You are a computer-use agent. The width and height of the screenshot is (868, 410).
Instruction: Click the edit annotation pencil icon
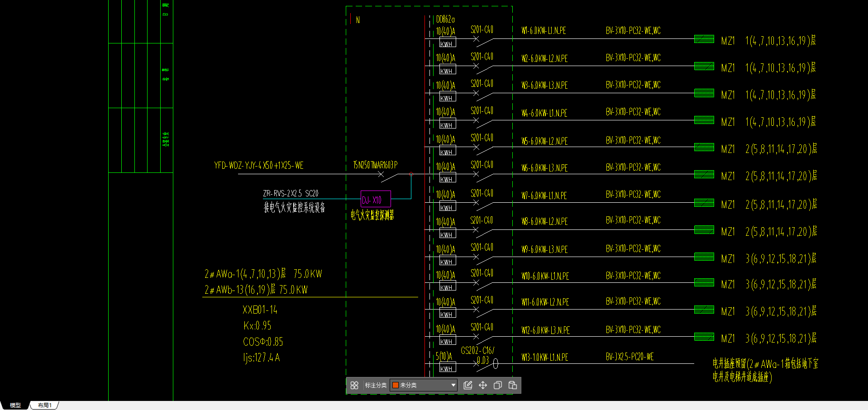point(468,385)
